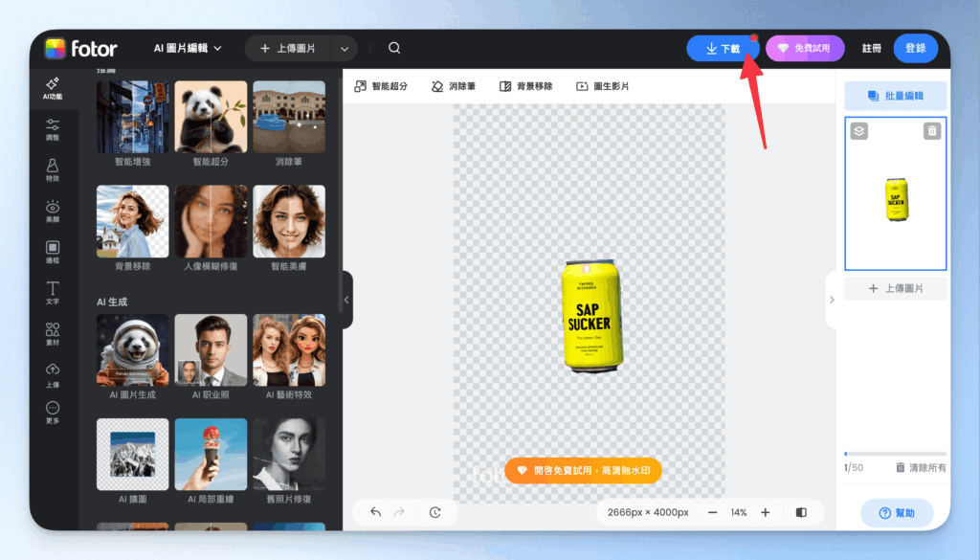980x560 pixels.
Task: Open the 更多 menu in the sidebar
Action: pyautogui.click(x=53, y=412)
